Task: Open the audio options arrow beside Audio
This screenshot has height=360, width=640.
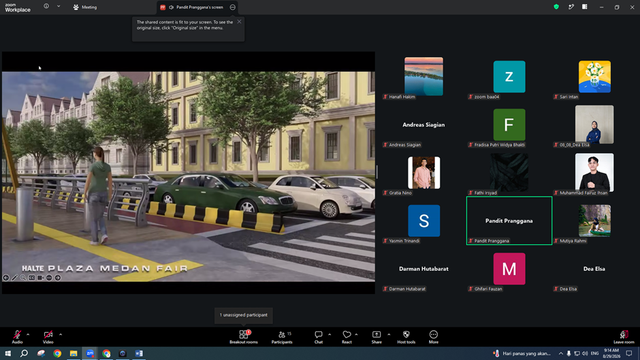Action: (x=28, y=334)
